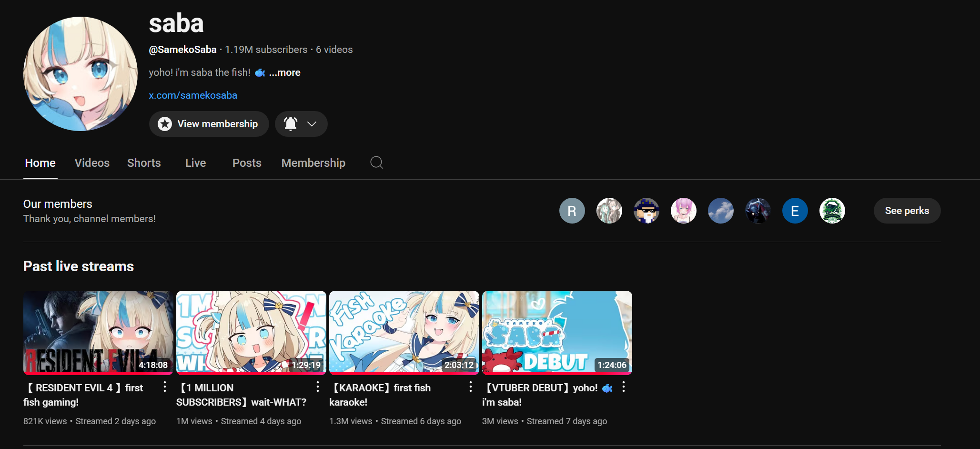Click the 1 MILLION SUBSCRIBERS wait-WHAT? title
The image size is (980, 449).
point(242,395)
